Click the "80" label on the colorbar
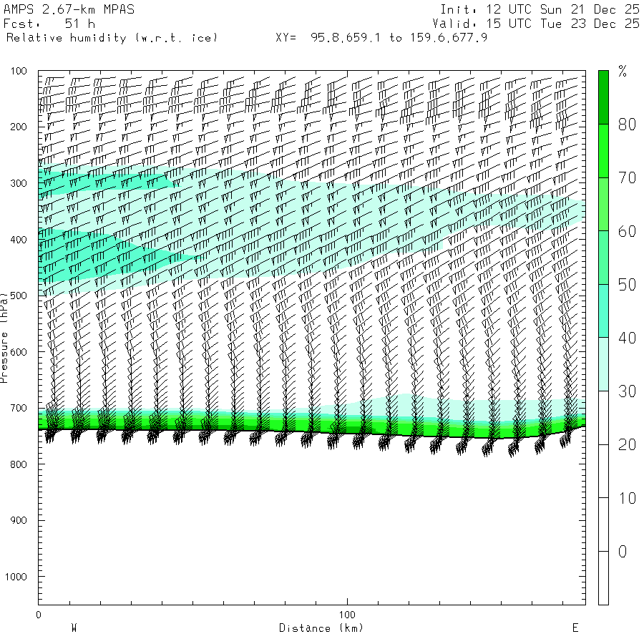 [627, 125]
